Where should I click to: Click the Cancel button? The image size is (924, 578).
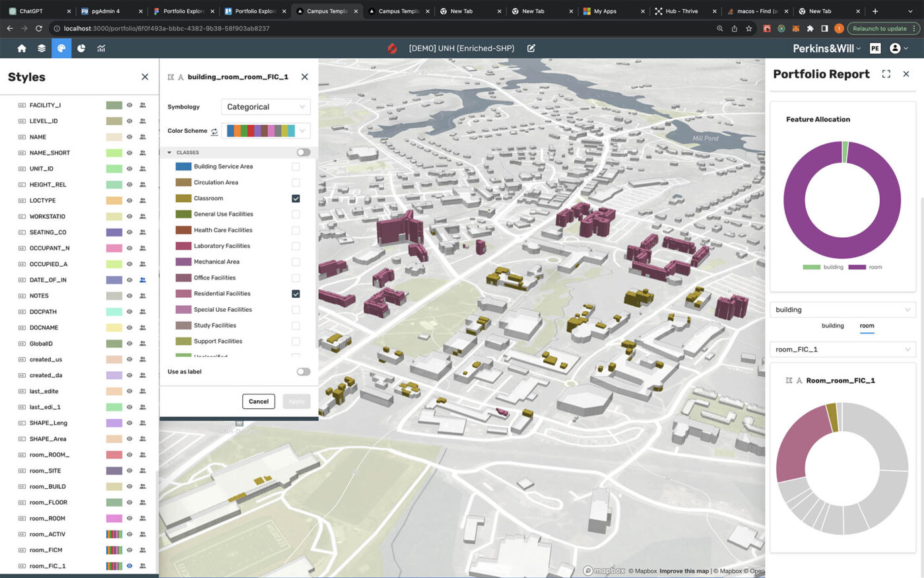[259, 402]
